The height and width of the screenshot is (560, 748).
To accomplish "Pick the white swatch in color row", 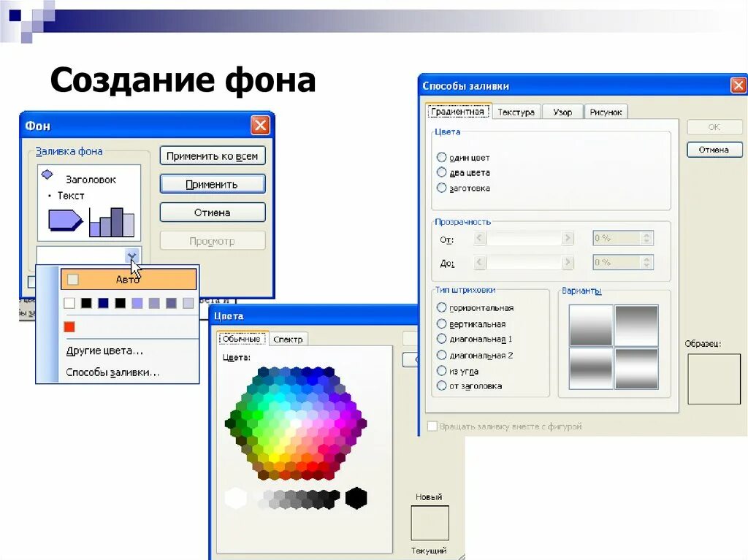I will (x=69, y=303).
